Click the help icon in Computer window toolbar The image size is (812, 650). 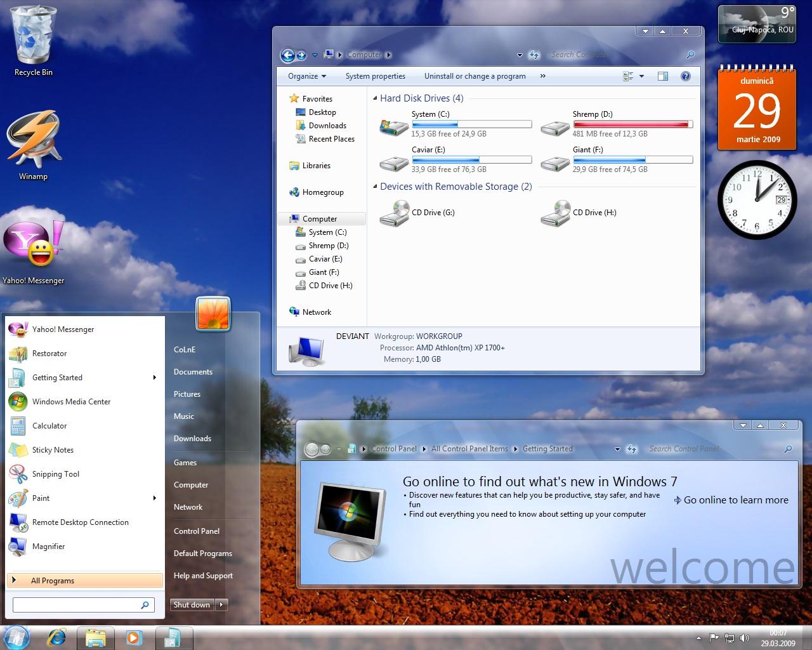(x=685, y=76)
